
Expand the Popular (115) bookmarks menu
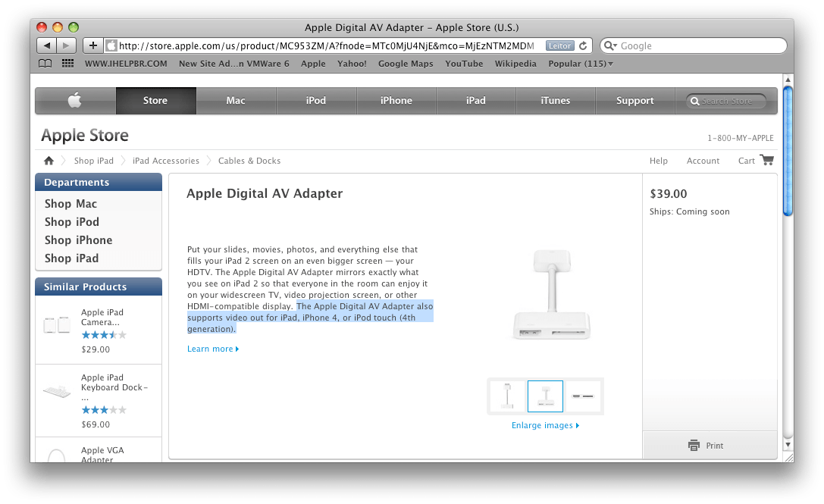[x=581, y=64]
